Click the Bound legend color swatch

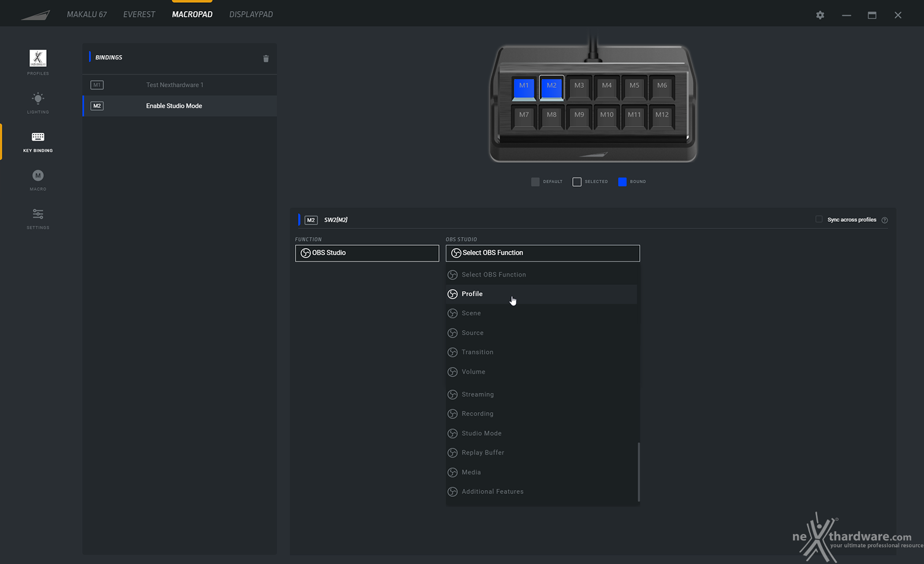[622, 182]
